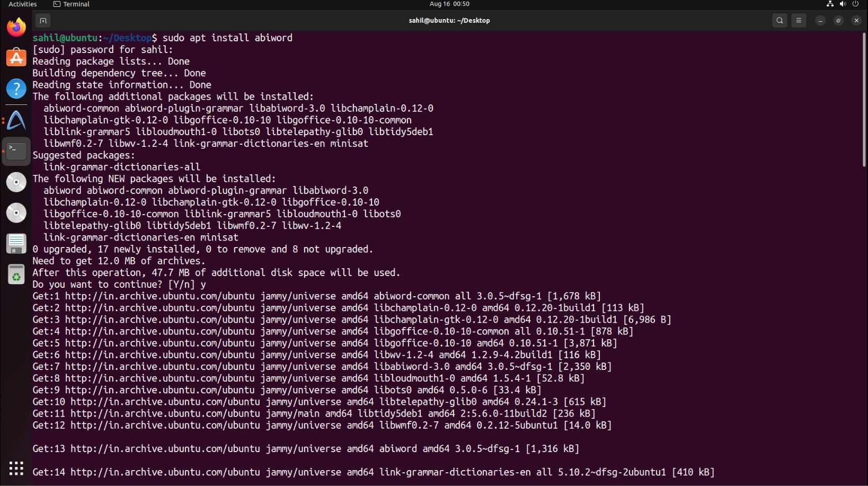Open the terminal hamburger menu

[799, 21]
